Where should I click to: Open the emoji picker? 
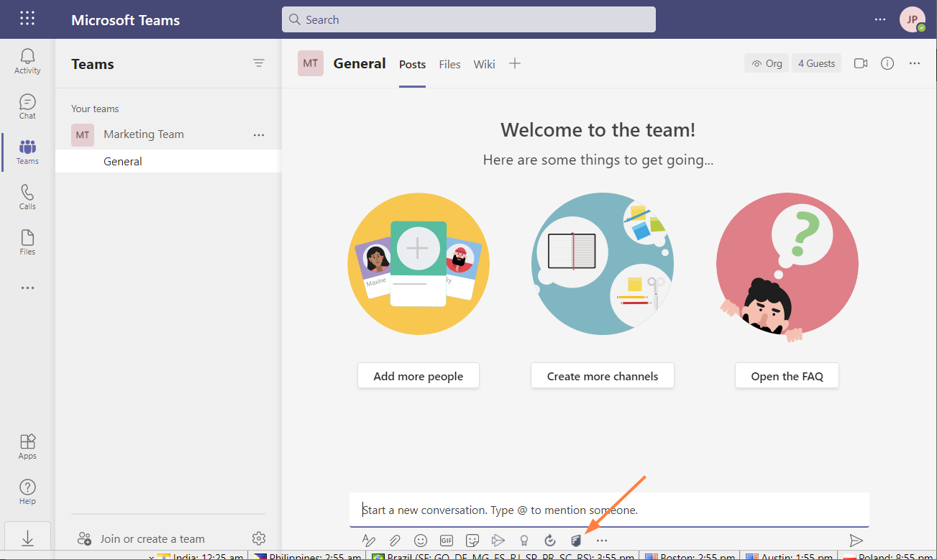click(x=421, y=540)
